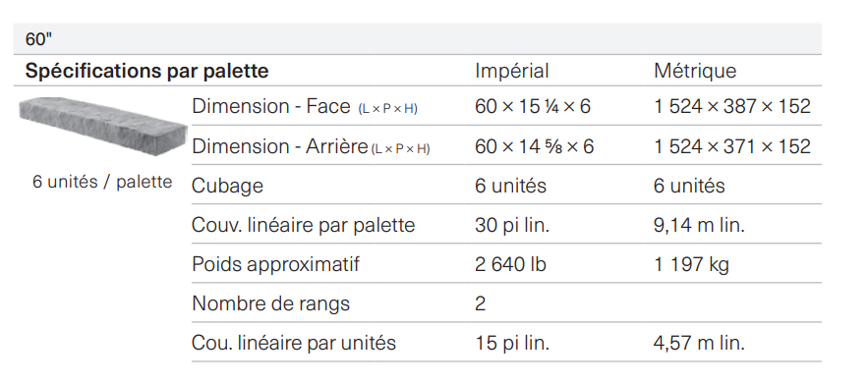Click the 30 pi lin. value
The image size is (868, 383).
[x=512, y=225]
